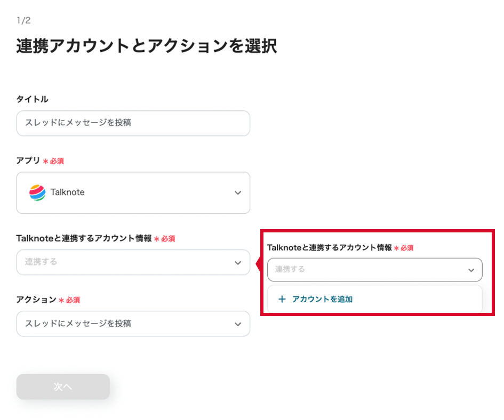504x420 pixels.
Task: Open the スレッドにメッセージを投稿 action dropdown
Action: pos(133,324)
